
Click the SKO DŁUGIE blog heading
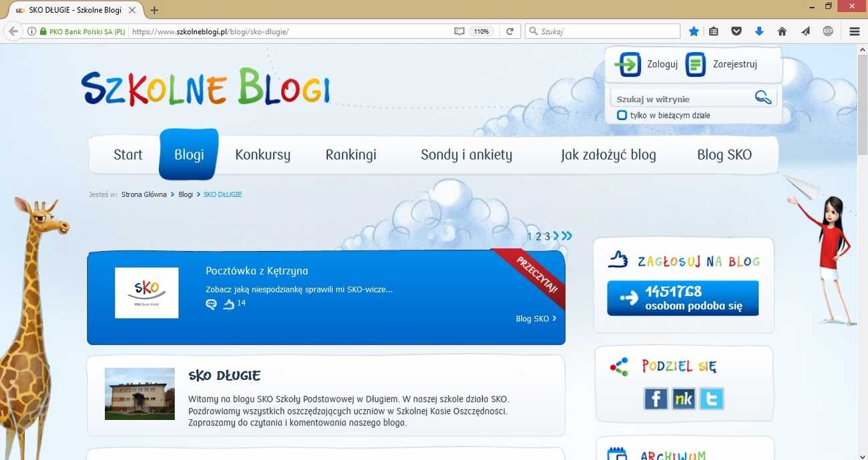click(224, 375)
